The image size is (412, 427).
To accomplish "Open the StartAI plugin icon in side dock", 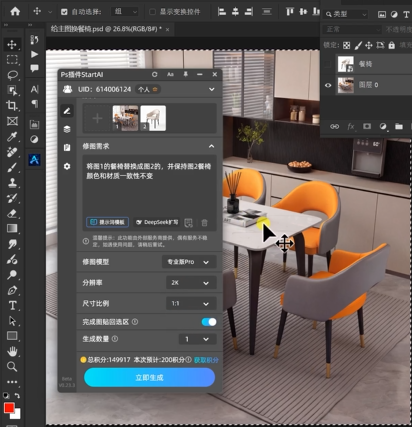I will 34,160.
